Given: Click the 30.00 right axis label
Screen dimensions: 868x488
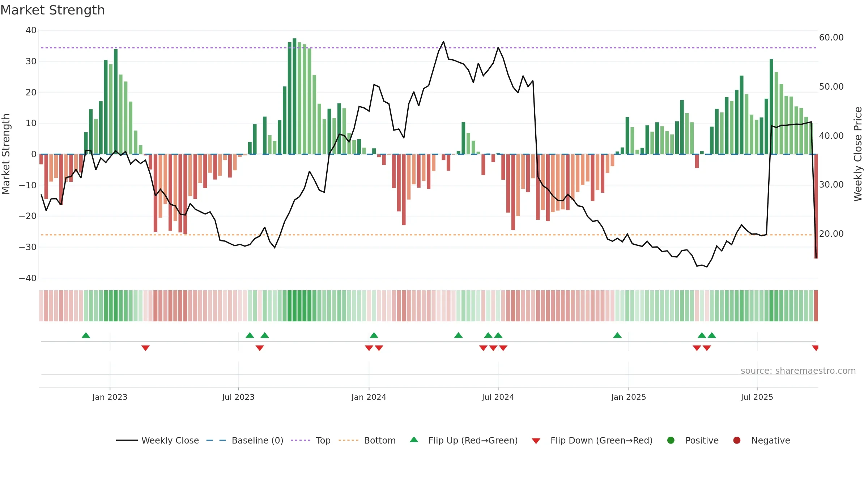Looking at the screenshot, I should pos(831,185).
